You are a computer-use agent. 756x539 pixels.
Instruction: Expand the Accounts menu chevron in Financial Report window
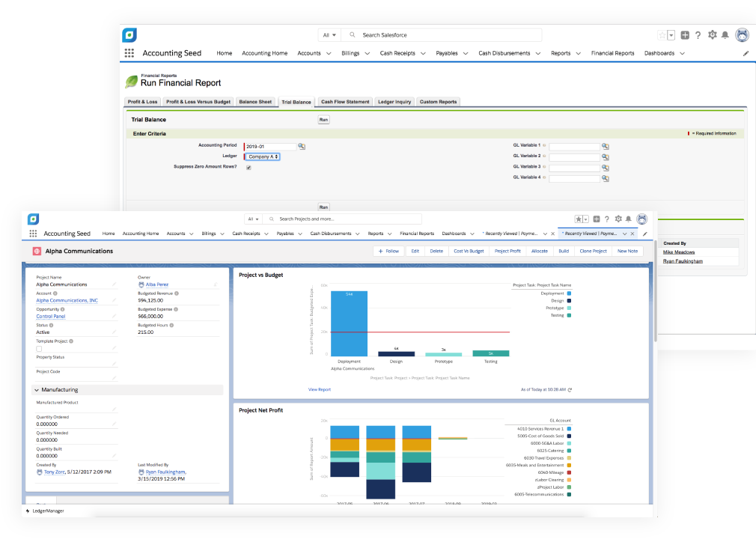pyautogui.click(x=329, y=53)
